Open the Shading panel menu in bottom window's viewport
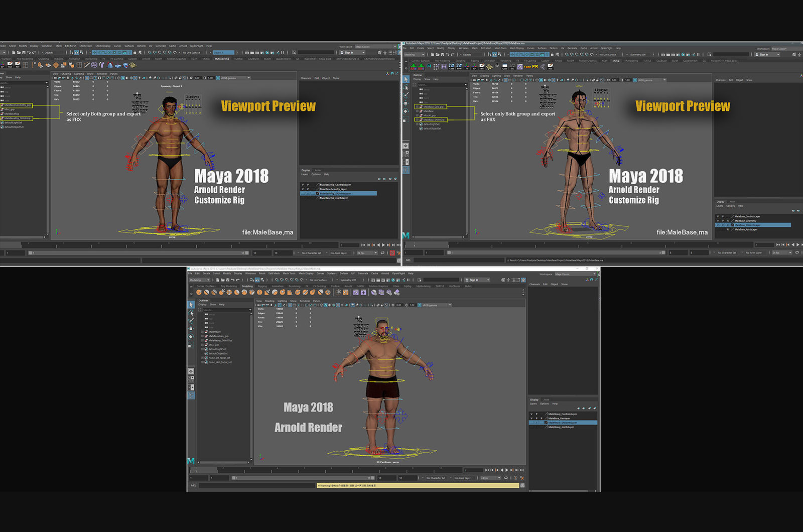Screen dimensions: 803x532 point(270,301)
